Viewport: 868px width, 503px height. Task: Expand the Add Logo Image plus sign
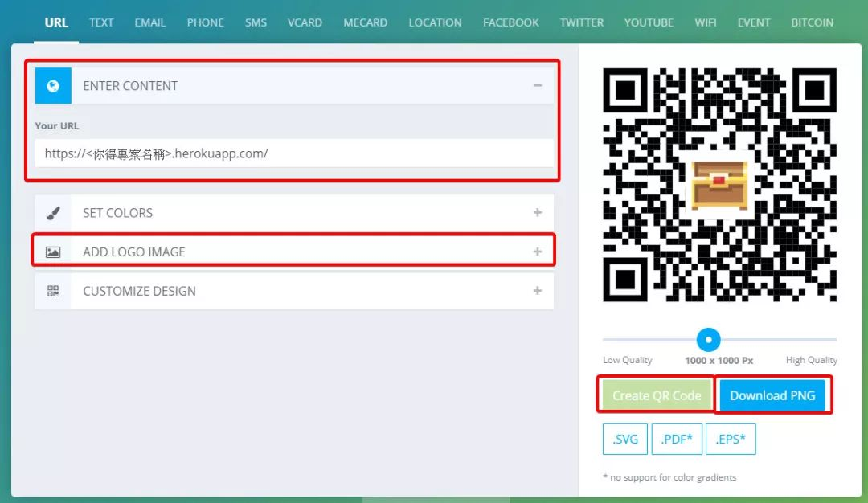(x=537, y=251)
